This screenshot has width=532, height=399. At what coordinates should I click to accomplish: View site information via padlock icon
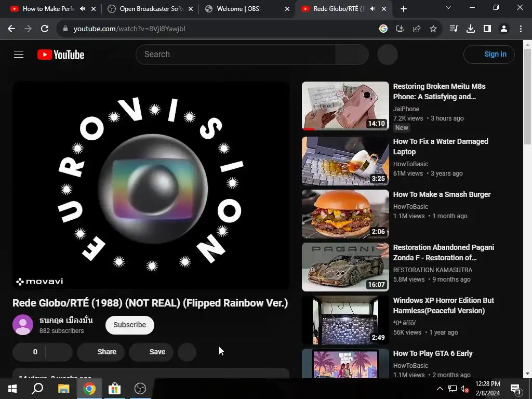[65, 29]
